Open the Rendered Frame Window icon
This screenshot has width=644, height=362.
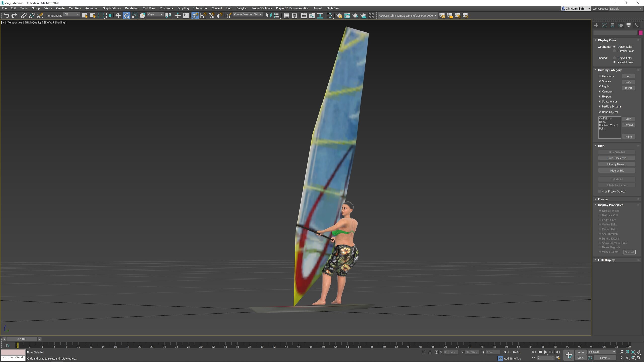coord(347,16)
